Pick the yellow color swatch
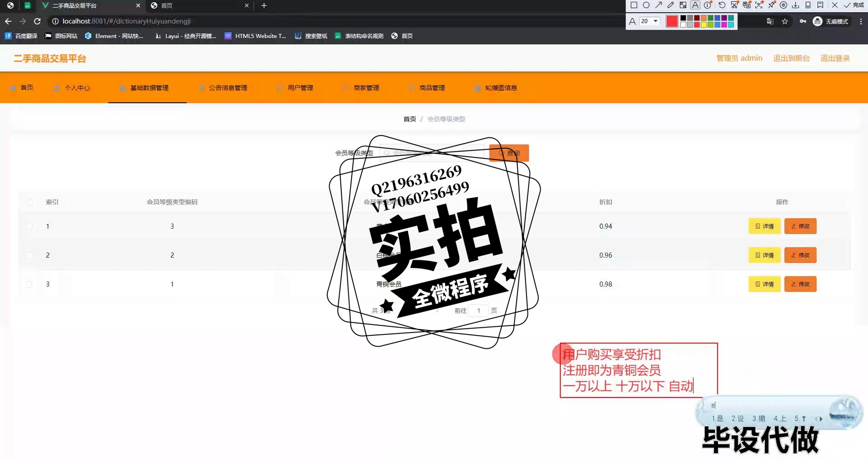 (x=703, y=24)
